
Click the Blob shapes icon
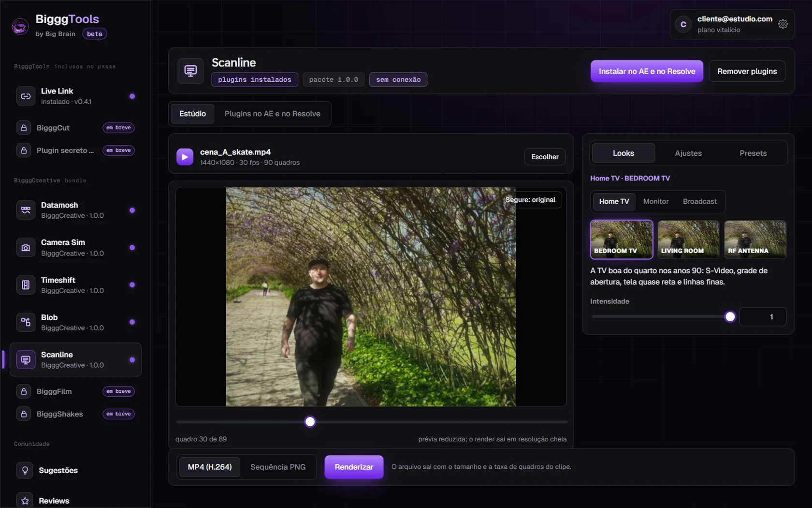26,322
